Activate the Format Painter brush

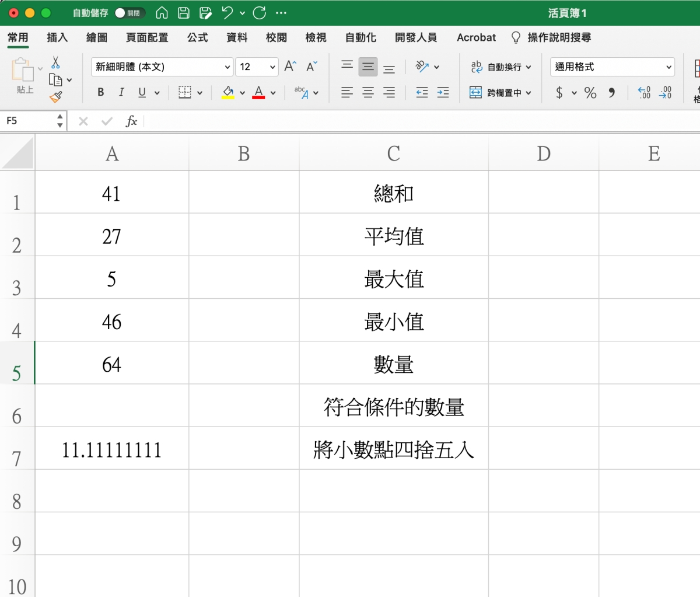(56, 97)
